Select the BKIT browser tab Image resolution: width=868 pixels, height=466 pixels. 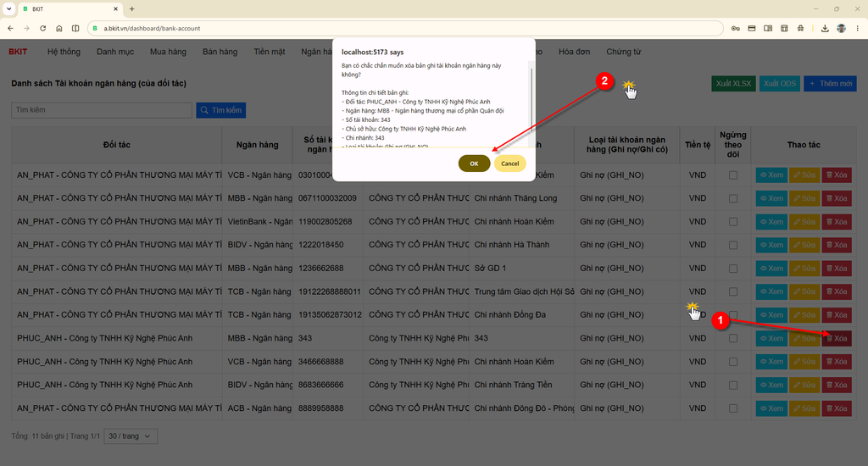[x=70, y=8]
